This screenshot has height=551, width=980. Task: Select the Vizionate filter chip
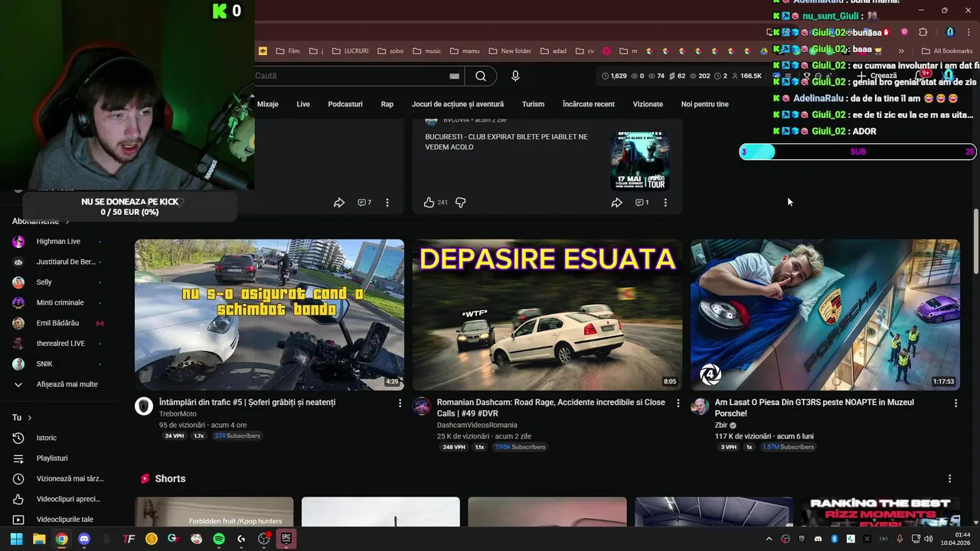click(648, 104)
